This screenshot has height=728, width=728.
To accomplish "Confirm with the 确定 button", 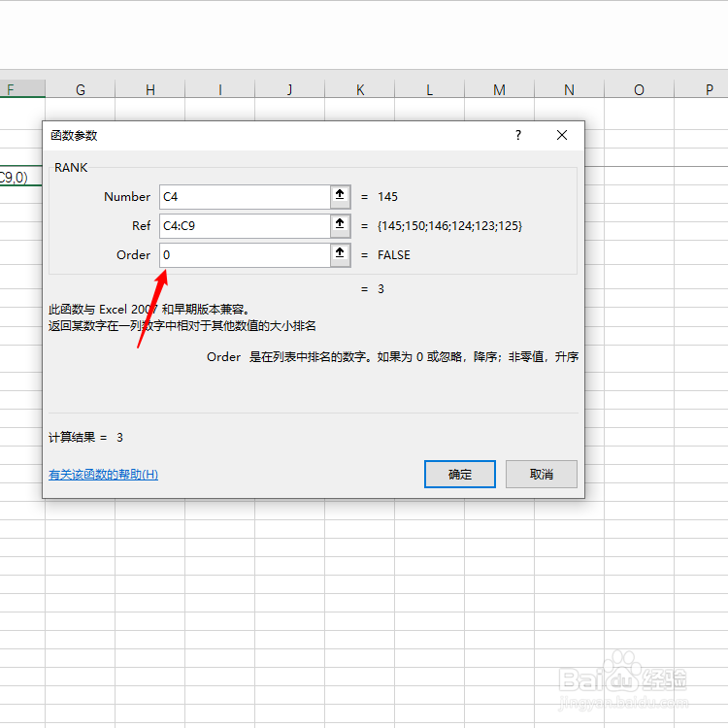I will tap(460, 474).
